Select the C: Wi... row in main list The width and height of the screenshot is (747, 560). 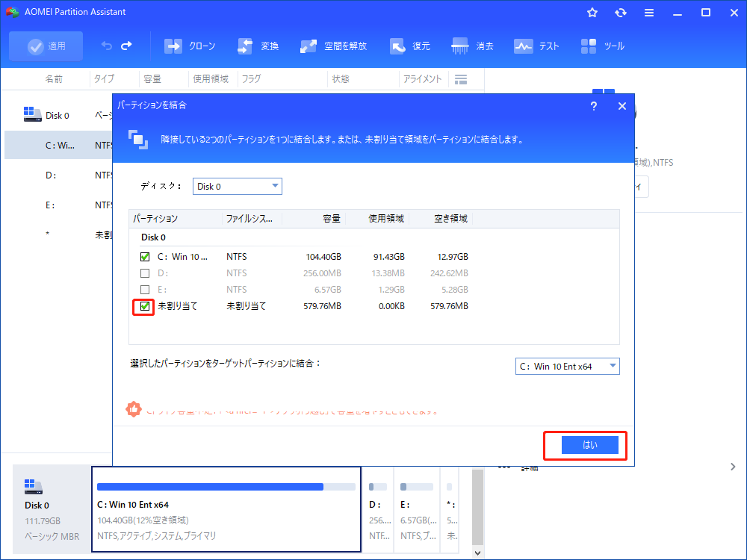coord(58,146)
